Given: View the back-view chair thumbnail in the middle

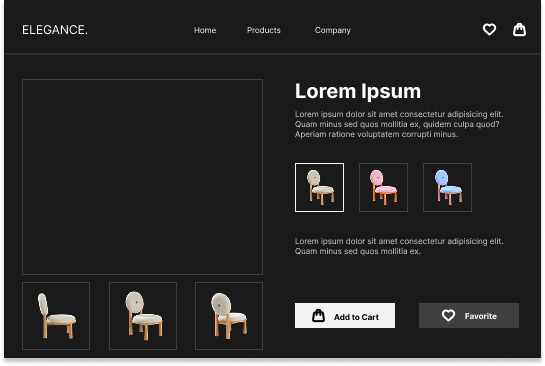Looking at the screenshot, I should [x=143, y=316].
